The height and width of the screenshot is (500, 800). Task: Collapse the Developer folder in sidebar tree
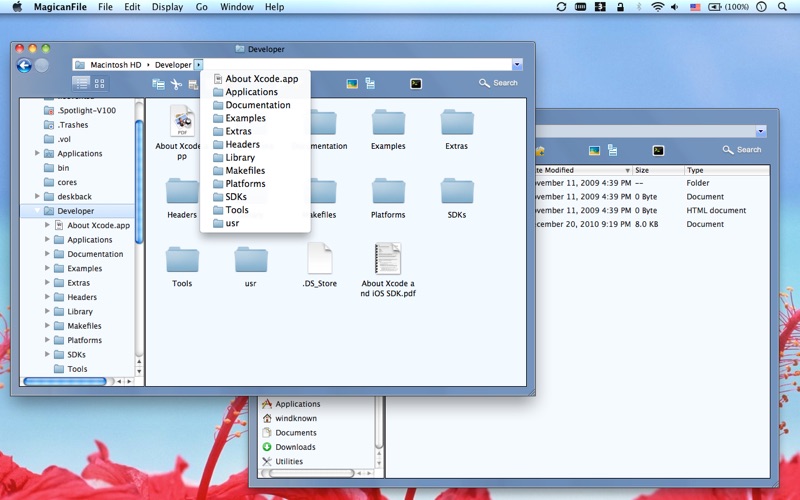pos(38,211)
